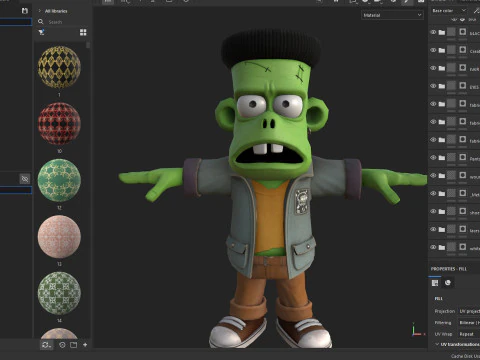The image size is (480, 360).
Task: Click the layer content thumbnail of shoe layer
Action: tap(451, 211)
